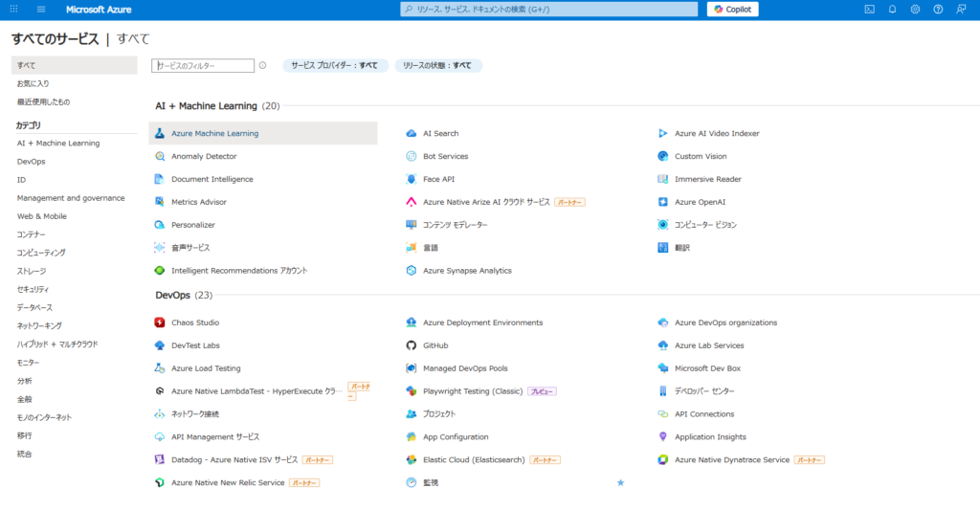The height and width of the screenshot is (511, 980).
Task: Open the Document Intelligence icon
Action: 160,179
